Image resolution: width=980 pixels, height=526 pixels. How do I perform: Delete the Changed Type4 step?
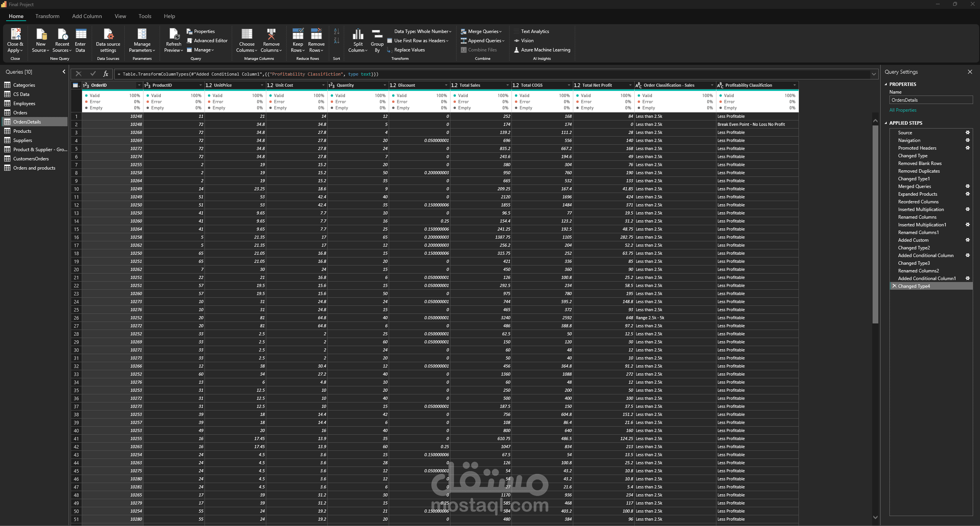pyautogui.click(x=894, y=286)
